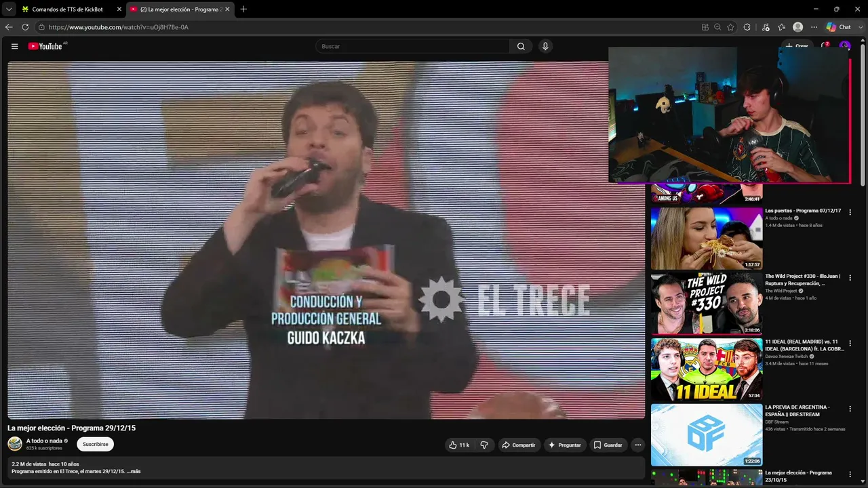This screenshot has height=488, width=868.
Task: Open the browser extensions menu
Action: point(747,27)
